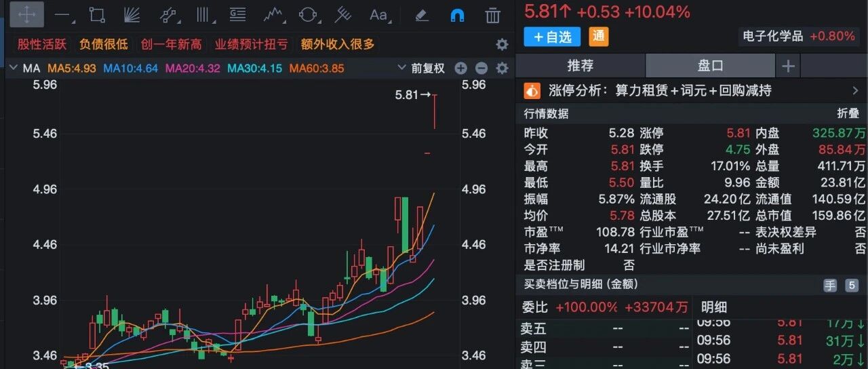Image resolution: width=868 pixels, height=369 pixels.
Task: Click the eraser tool icon
Action: coord(422,14)
